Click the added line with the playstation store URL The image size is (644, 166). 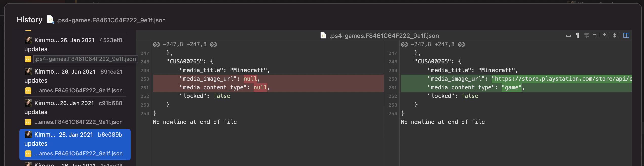coord(516,79)
